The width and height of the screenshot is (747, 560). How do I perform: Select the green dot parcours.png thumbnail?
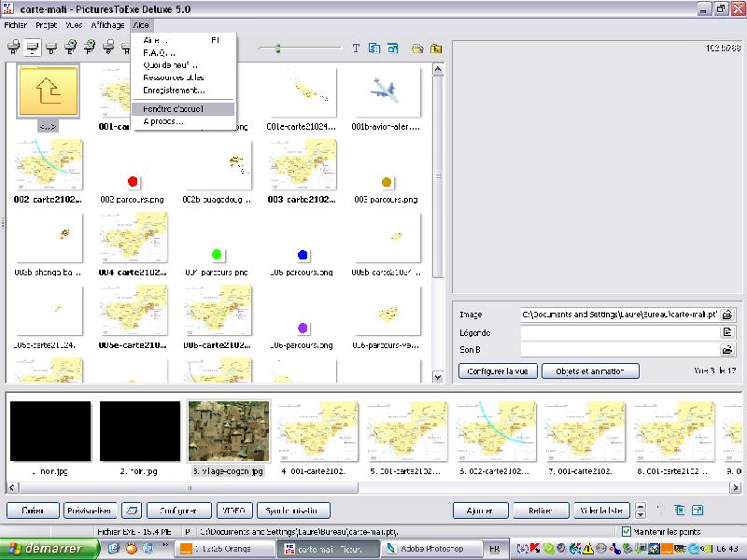tap(217, 255)
